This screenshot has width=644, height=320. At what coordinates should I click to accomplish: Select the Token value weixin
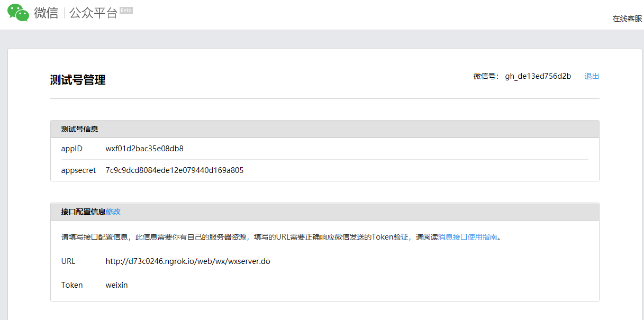116,285
